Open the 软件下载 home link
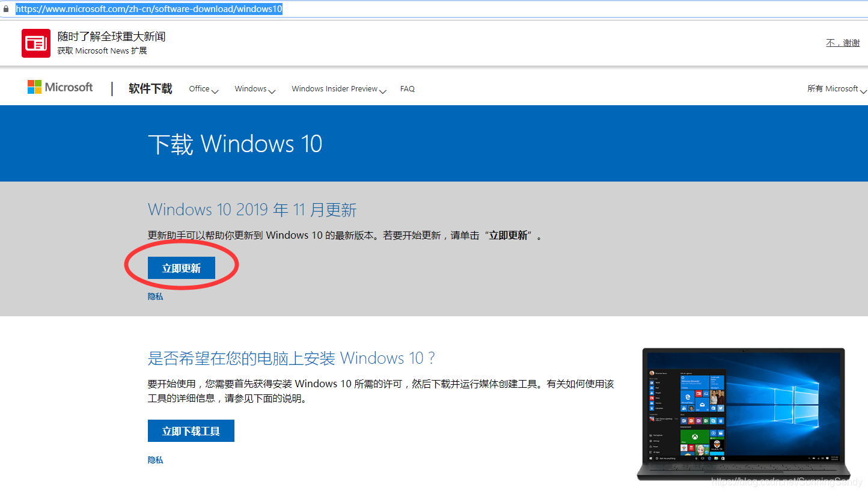868x493 pixels. tap(150, 89)
